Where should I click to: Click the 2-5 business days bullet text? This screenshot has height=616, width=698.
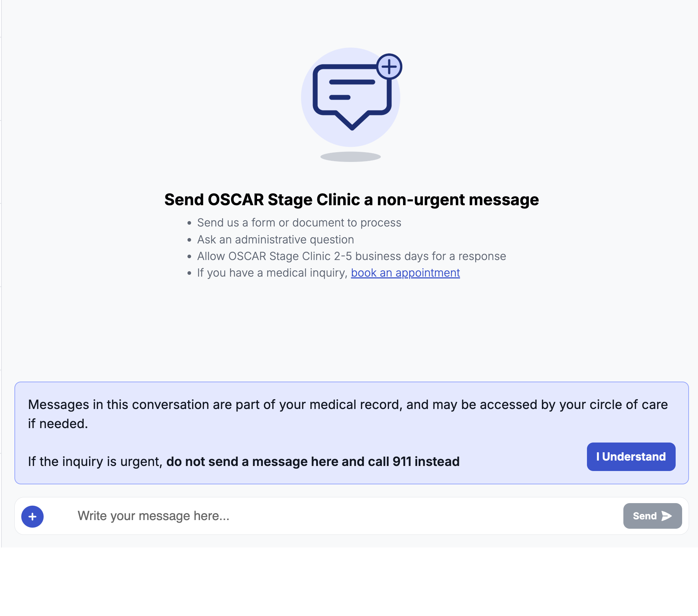pos(352,256)
